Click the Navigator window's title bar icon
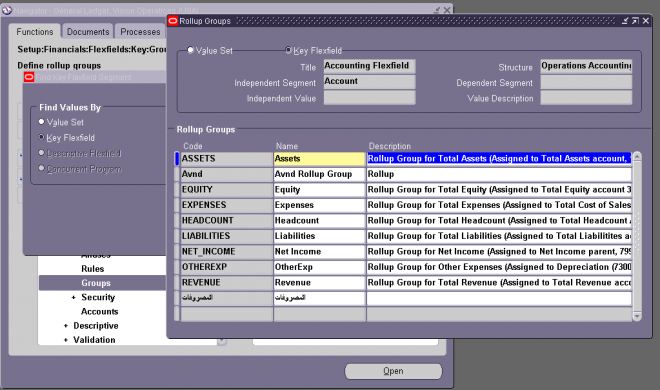The image size is (660, 390). coord(7,10)
